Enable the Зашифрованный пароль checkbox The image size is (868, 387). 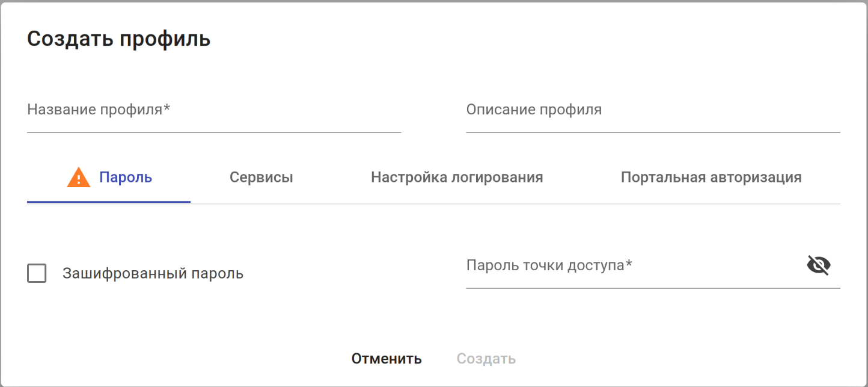point(37,273)
